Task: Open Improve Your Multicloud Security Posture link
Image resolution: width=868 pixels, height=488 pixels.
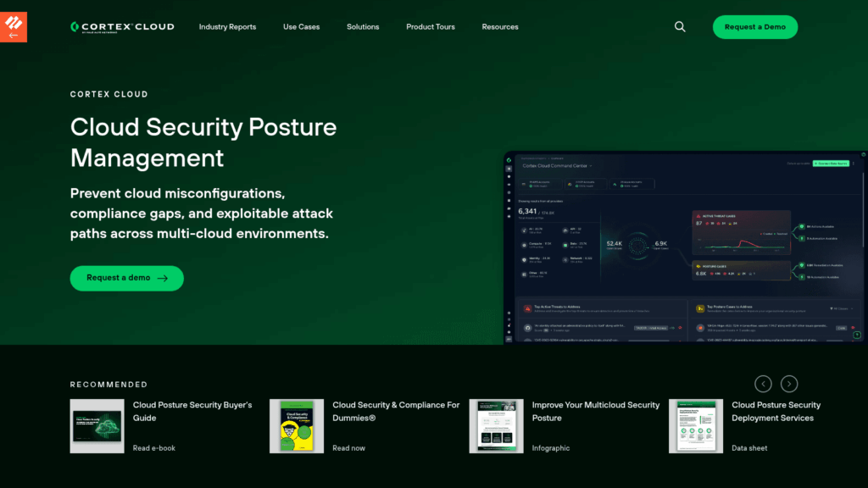Action: pyautogui.click(x=596, y=411)
